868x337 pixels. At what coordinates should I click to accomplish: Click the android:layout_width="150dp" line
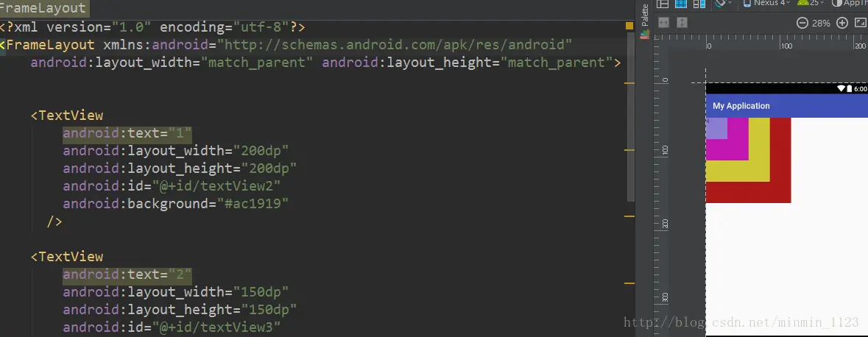[176, 292]
